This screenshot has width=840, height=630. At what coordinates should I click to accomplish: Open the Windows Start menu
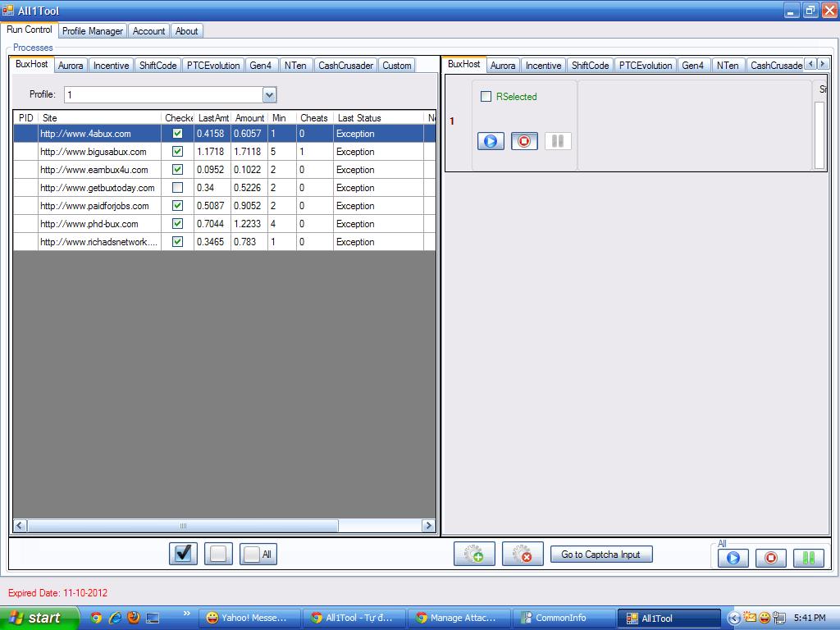pos(39,618)
